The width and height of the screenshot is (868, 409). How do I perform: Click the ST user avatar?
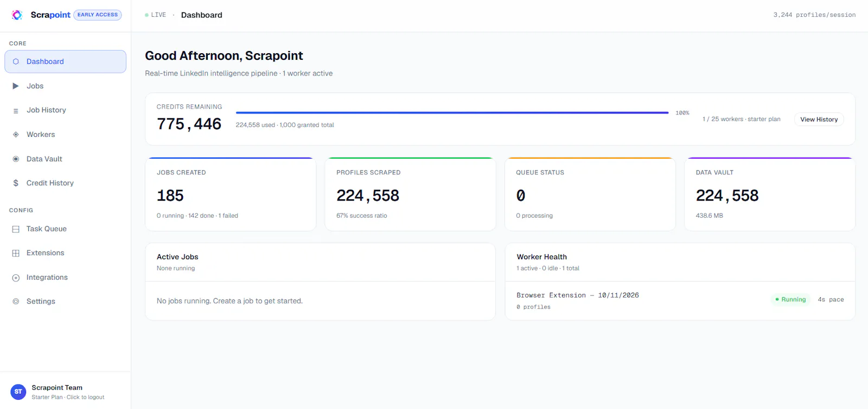(18, 392)
